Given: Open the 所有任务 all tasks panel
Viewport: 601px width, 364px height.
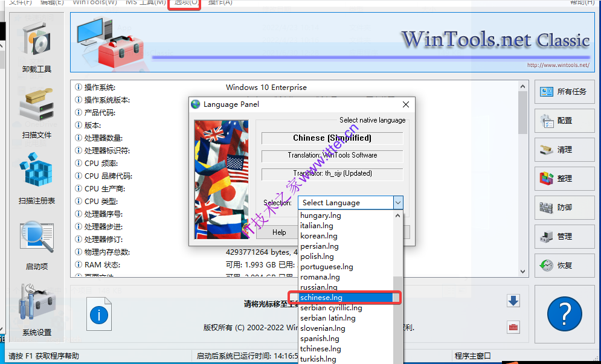Looking at the screenshot, I should pyautogui.click(x=565, y=92).
